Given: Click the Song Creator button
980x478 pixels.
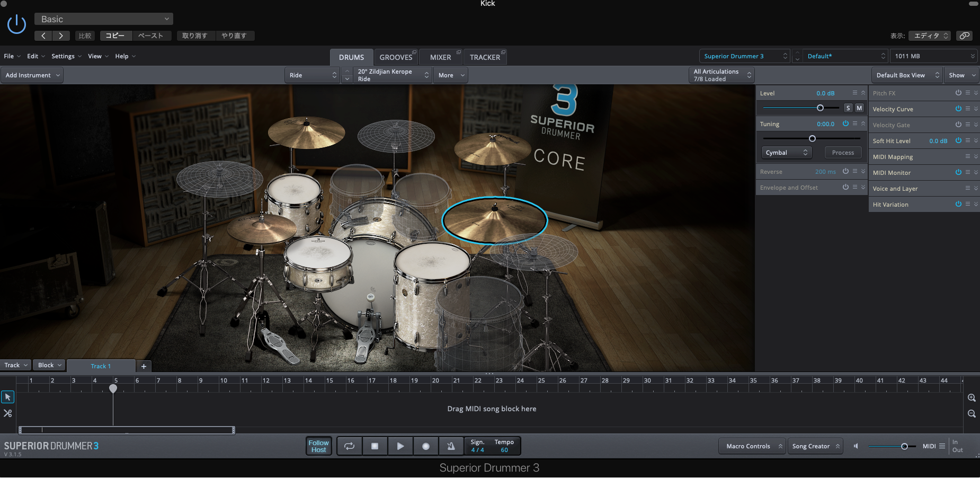Looking at the screenshot, I should [815, 446].
